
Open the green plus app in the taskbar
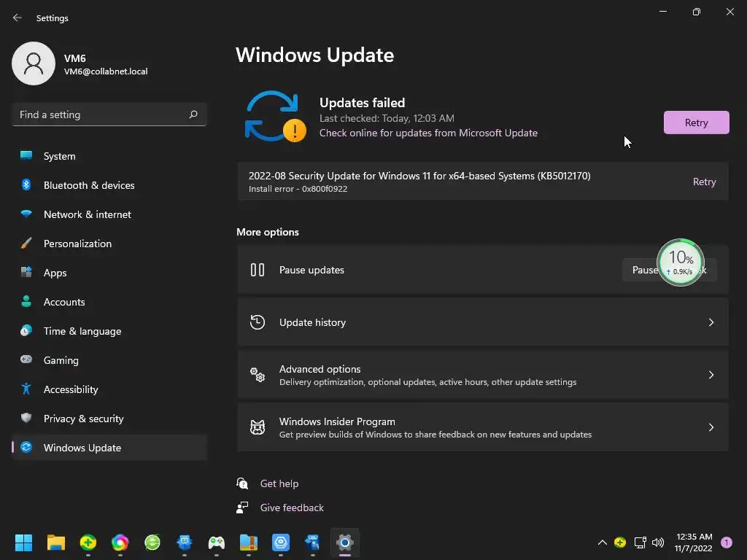click(x=88, y=542)
